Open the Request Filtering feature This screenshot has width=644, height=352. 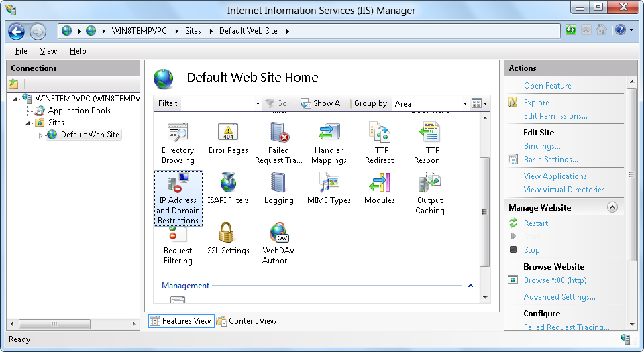click(x=177, y=246)
